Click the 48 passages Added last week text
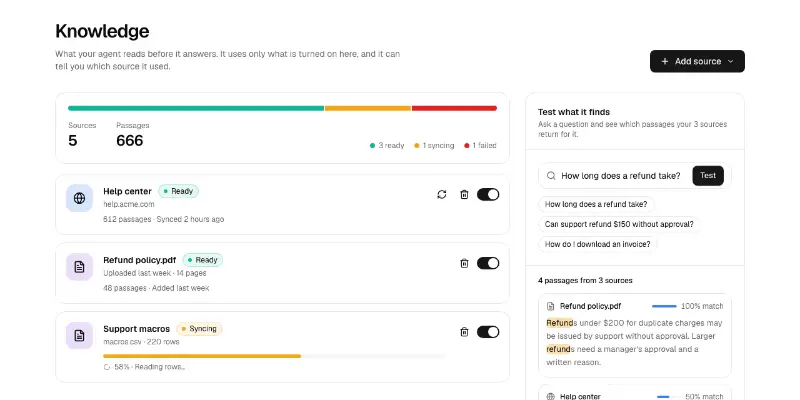Screen dimensions: 800x400 [156, 288]
